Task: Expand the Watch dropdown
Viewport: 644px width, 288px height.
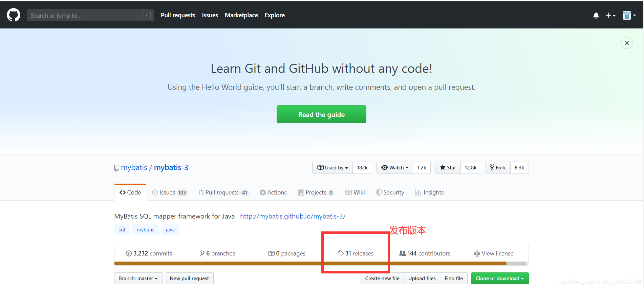Action: (x=395, y=167)
